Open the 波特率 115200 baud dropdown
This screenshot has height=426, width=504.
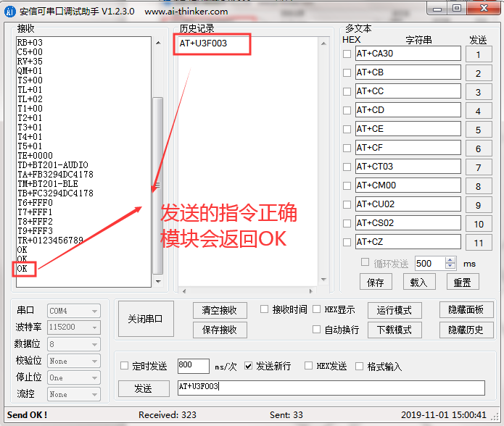pyautogui.click(x=74, y=327)
